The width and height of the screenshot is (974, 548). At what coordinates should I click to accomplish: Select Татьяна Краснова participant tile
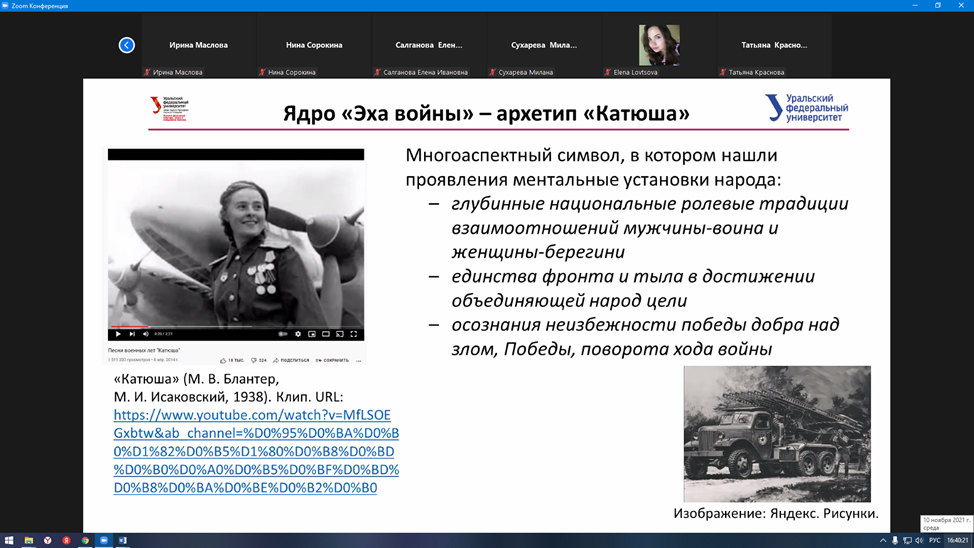(x=774, y=45)
